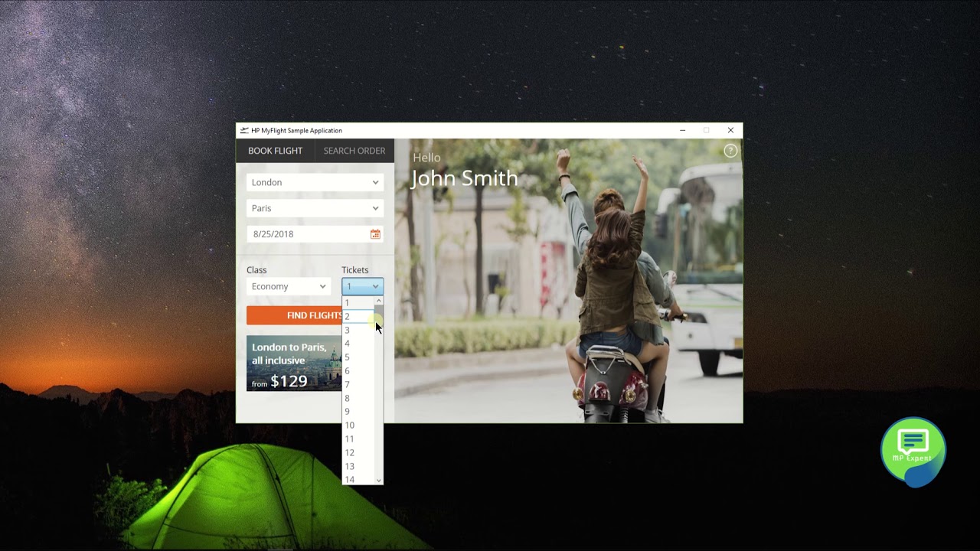Click the London to Paris promo banner
Image resolution: width=980 pixels, height=551 pixels.
click(x=294, y=363)
